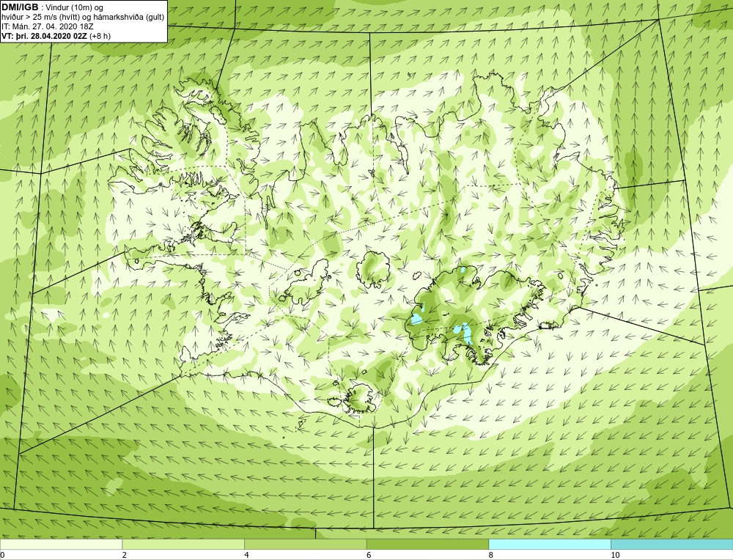The image size is (733, 560).
Task: Click the 'hviður > 25 m/s (hvítt)' text line
Action: coord(84,18)
